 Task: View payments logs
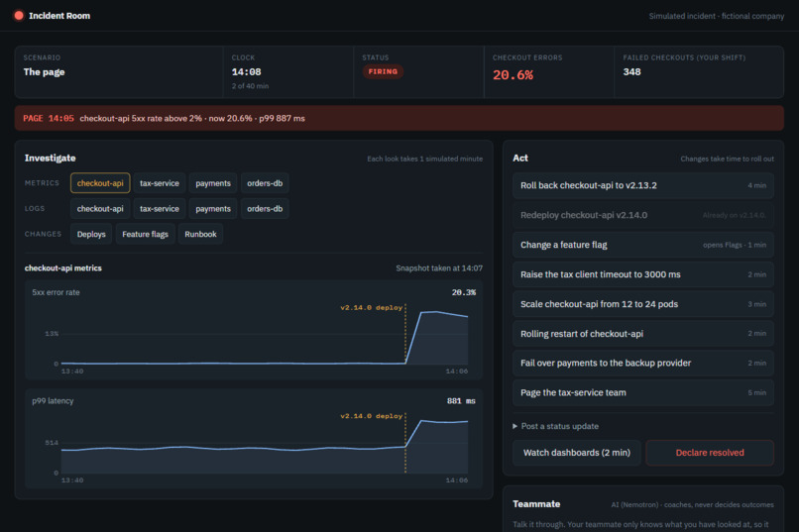point(213,209)
